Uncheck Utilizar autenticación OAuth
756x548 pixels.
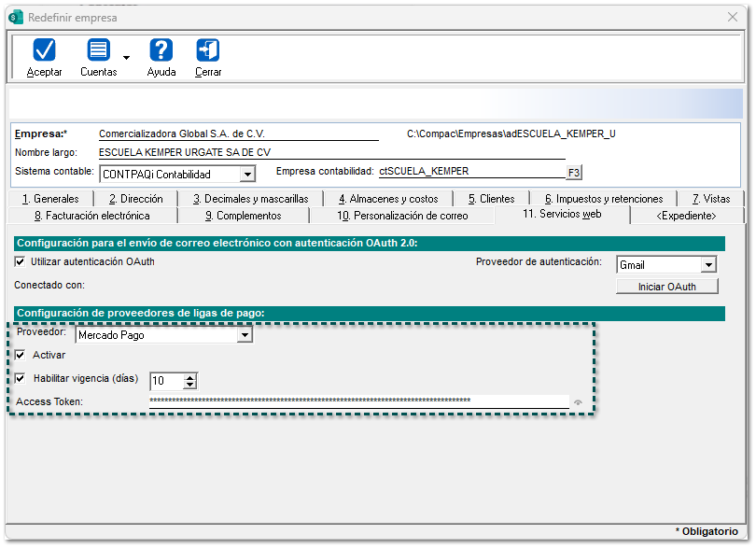(x=21, y=262)
